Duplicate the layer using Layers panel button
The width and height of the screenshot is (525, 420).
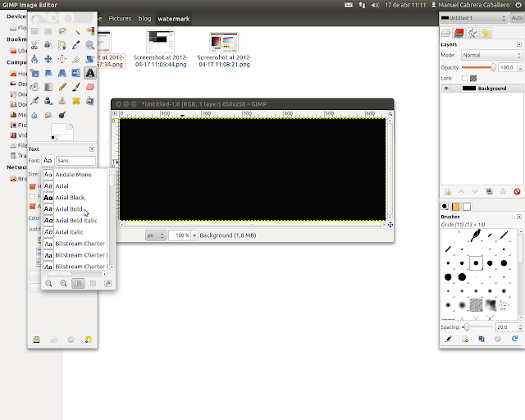[x=489, y=192]
